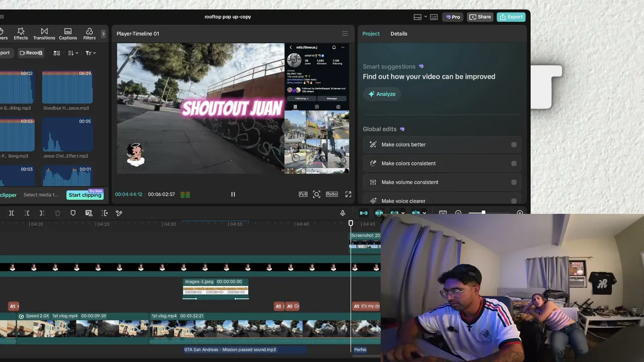Click the Make colors consistent icon
The height and width of the screenshot is (362, 644).
click(x=373, y=163)
